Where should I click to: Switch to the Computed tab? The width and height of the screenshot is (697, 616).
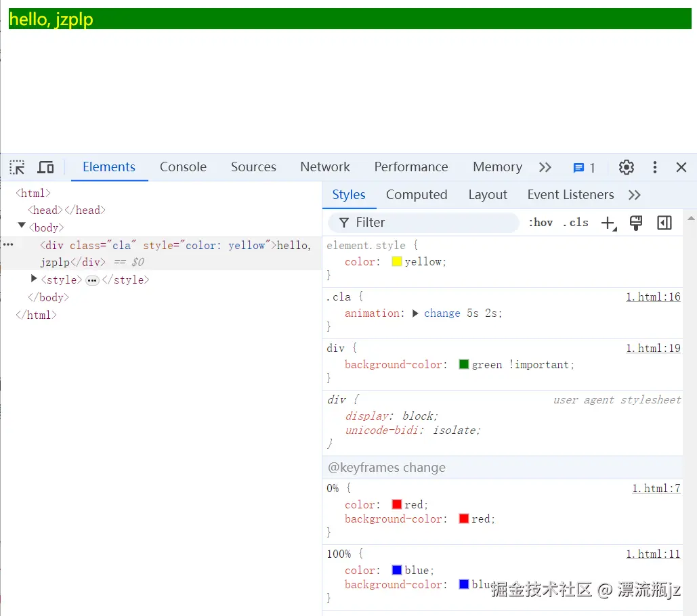point(417,195)
